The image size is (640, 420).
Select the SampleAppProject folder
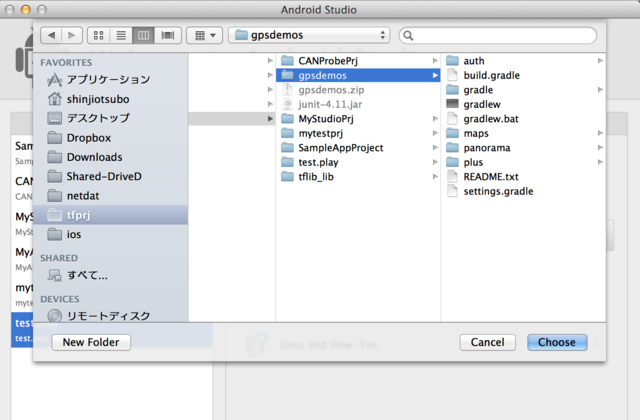point(358,148)
